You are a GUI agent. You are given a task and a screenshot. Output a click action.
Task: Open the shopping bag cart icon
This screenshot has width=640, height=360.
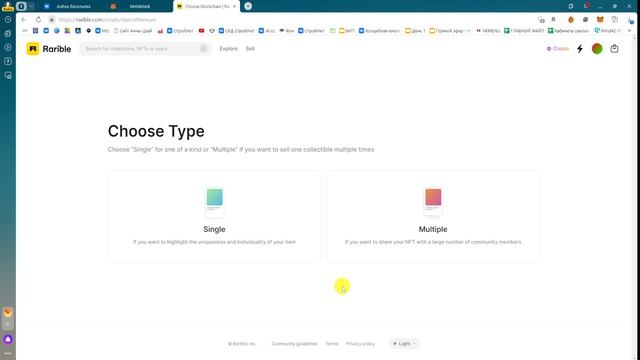(x=614, y=49)
